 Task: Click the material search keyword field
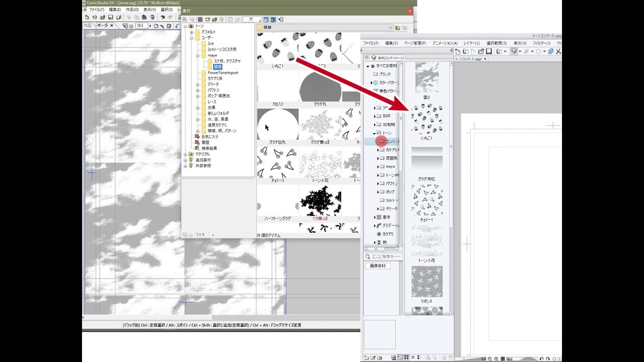point(383,257)
